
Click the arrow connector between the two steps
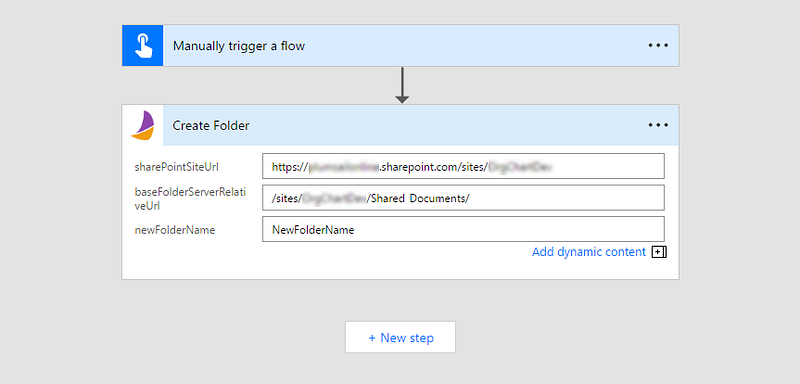(x=402, y=85)
